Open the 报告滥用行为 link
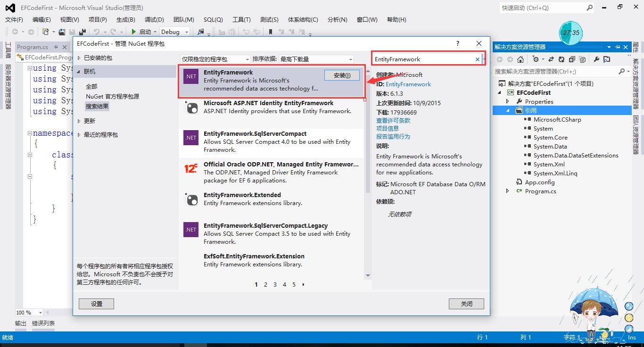The height and width of the screenshot is (347, 644). [x=393, y=136]
